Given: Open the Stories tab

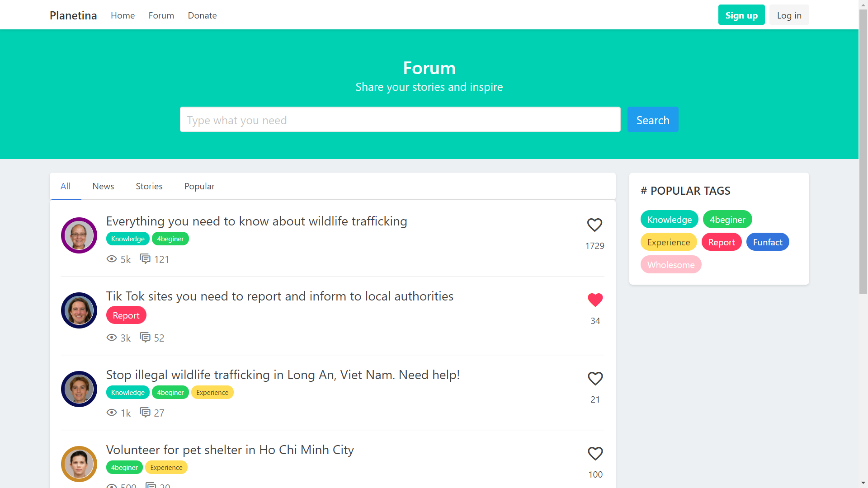Looking at the screenshot, I should click(149, 186).
